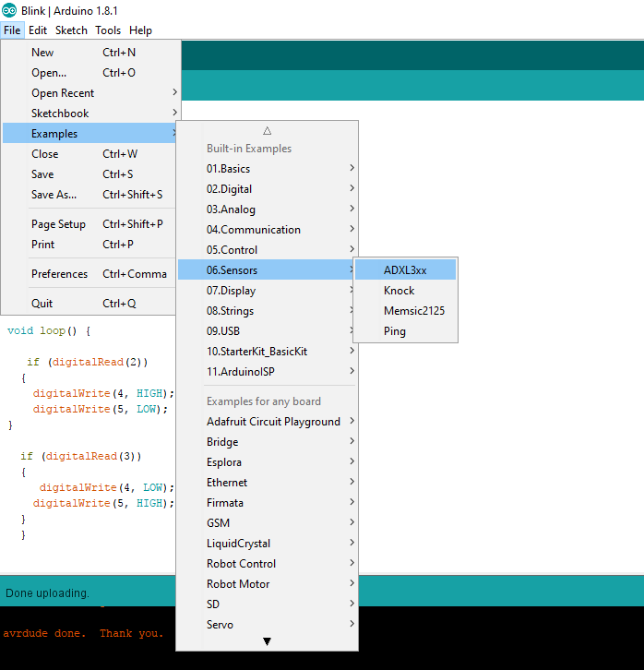Image resolution: width=644 pixels, height=670 pixels.
Task: Click the 'digitalWrite(5, HIGH);' code line
Action: pyautogui.click(x=103, y=503)
